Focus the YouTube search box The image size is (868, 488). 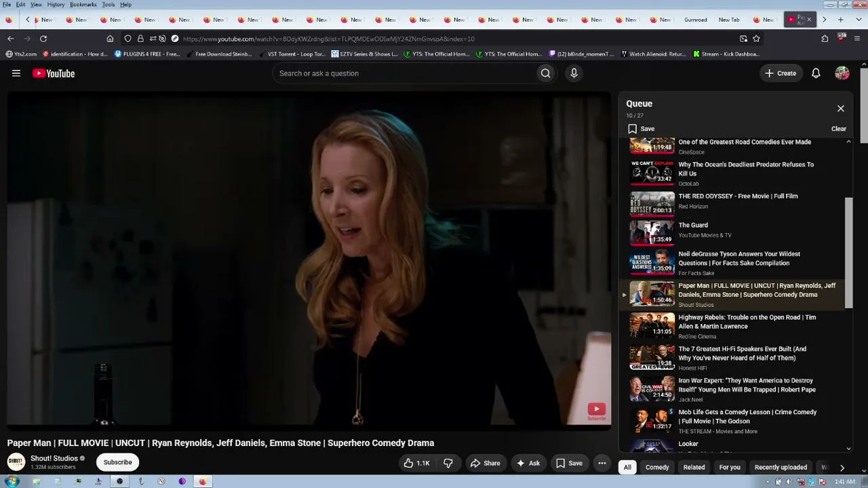point(404,73)
